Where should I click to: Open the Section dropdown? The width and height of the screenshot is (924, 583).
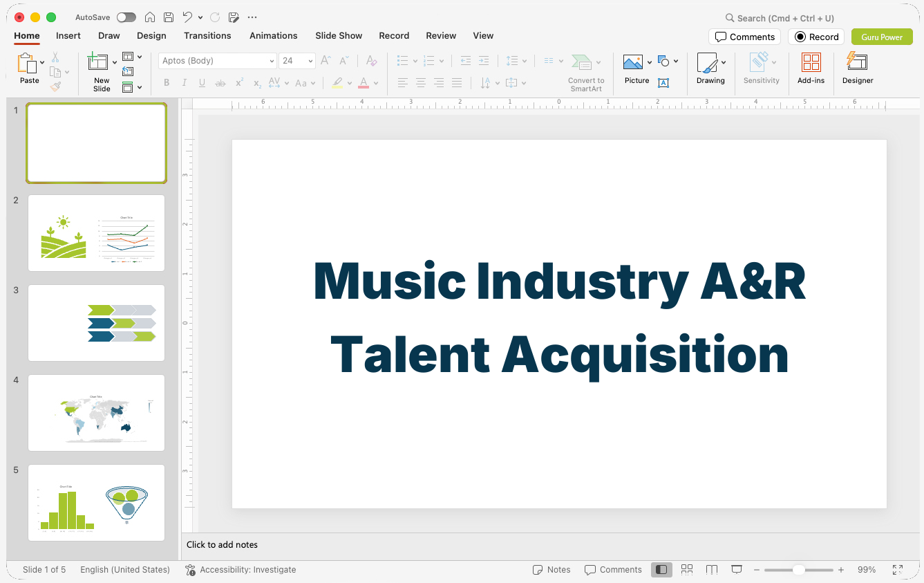tap(132, 87)
